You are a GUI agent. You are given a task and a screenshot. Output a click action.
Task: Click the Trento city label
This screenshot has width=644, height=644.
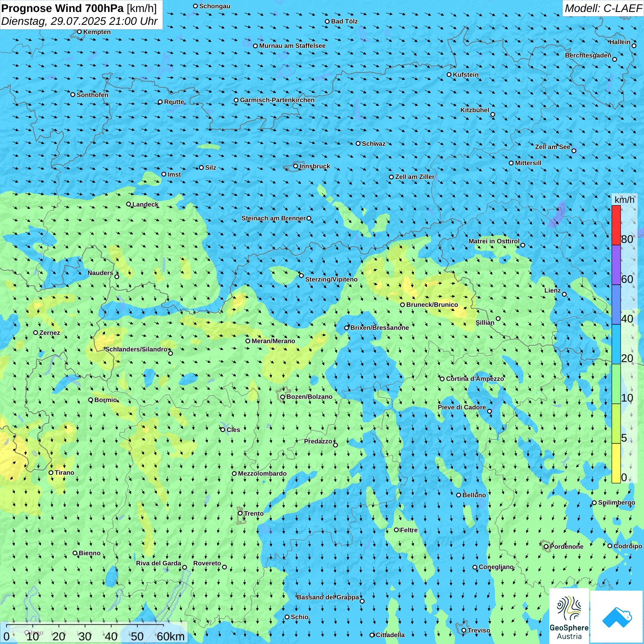point(254,513)
